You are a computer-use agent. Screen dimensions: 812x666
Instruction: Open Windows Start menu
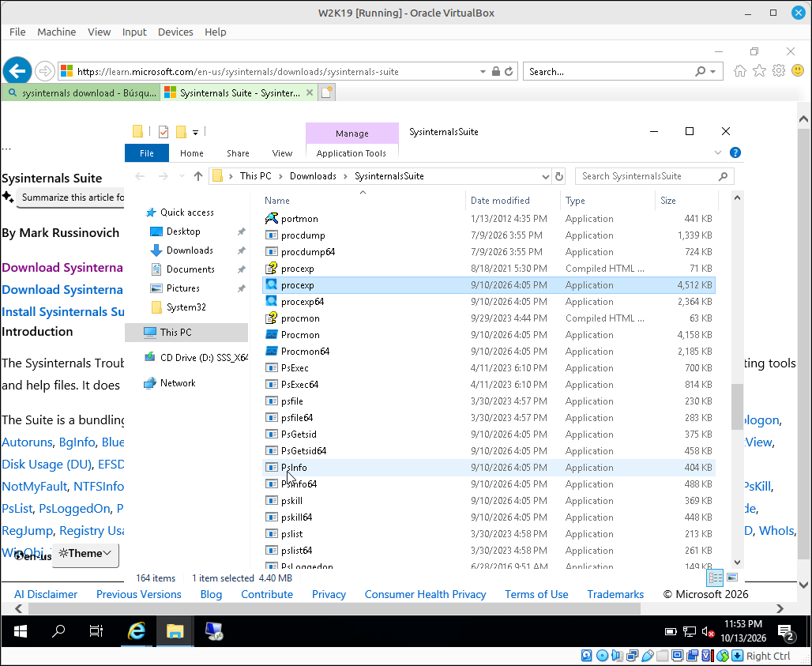click(21, 631)
